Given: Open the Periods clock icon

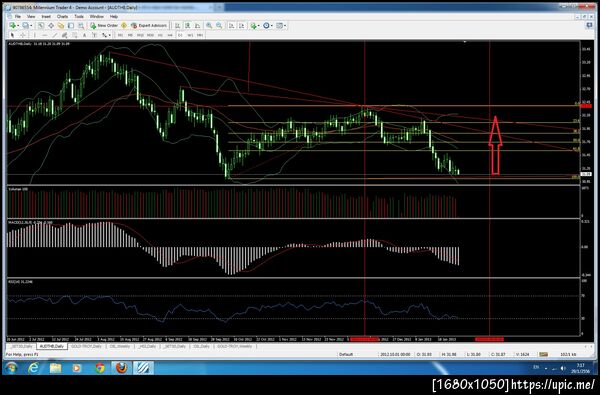Looking at the screenshot, I should 266,26.
